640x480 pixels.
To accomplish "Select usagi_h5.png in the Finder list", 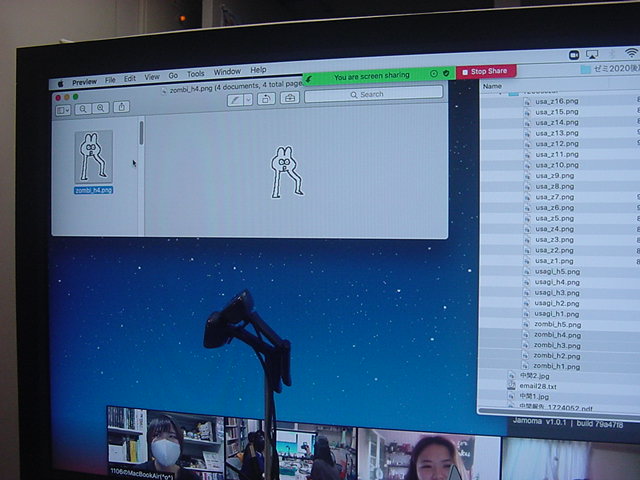I will tap(558, 271).
